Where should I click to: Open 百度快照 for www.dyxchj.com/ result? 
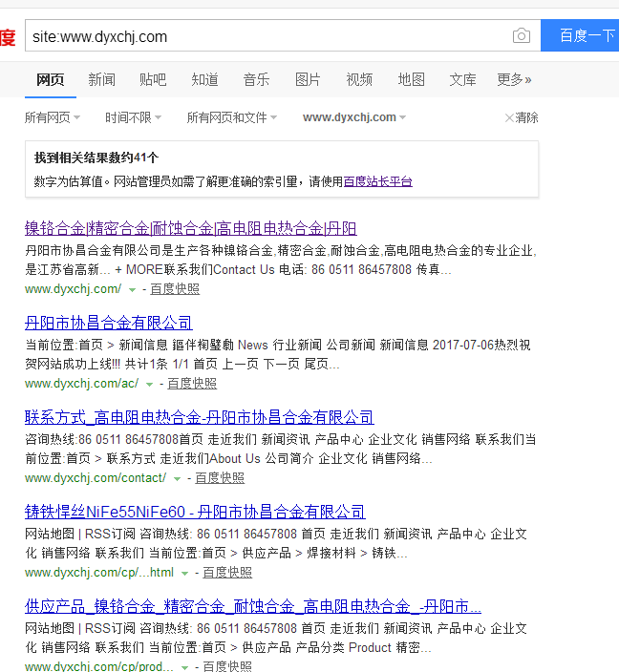click(175, 289)
